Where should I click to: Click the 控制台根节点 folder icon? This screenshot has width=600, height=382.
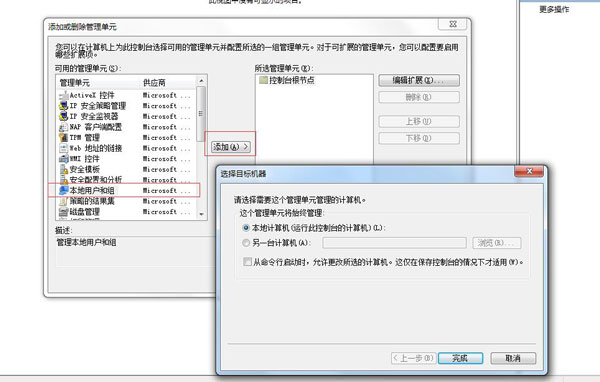pyautogui.click(x=263, y=80)
